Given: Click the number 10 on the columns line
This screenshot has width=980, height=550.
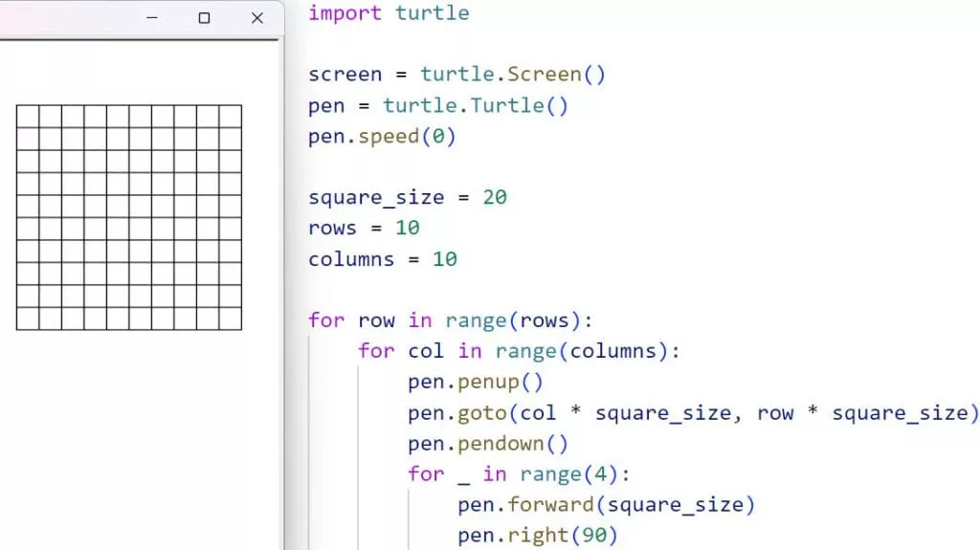Looking at the screenshot, I should 444,259.
